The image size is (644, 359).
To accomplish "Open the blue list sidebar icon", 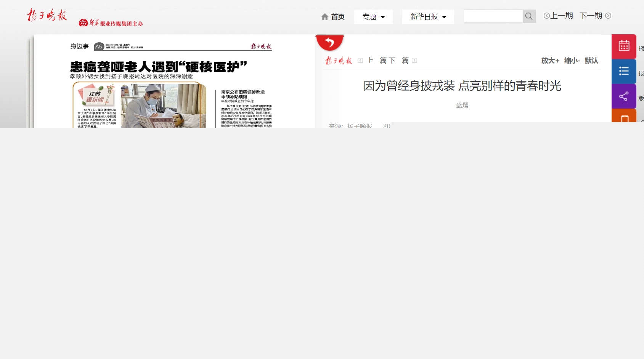I will 624,71.
